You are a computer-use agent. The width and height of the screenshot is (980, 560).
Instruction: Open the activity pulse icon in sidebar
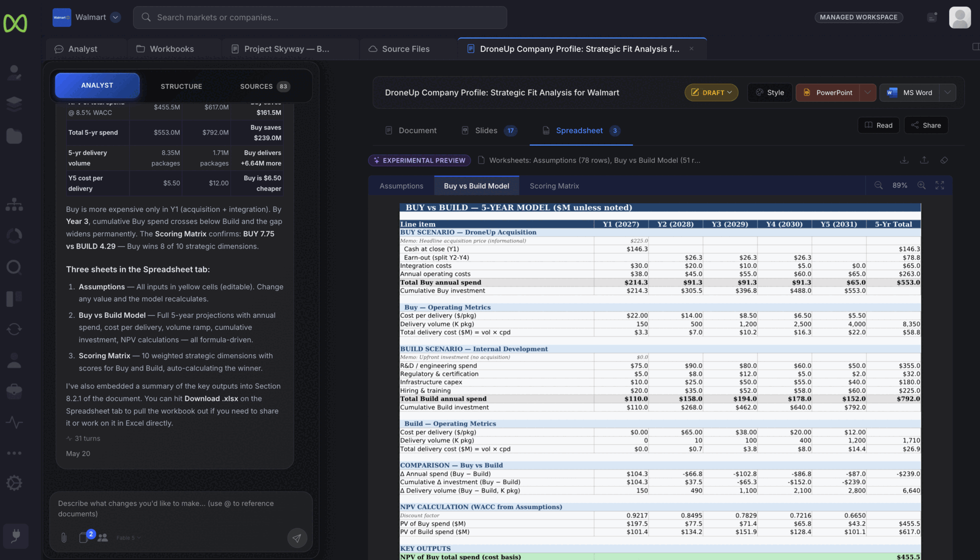click(x=14, y=422)
